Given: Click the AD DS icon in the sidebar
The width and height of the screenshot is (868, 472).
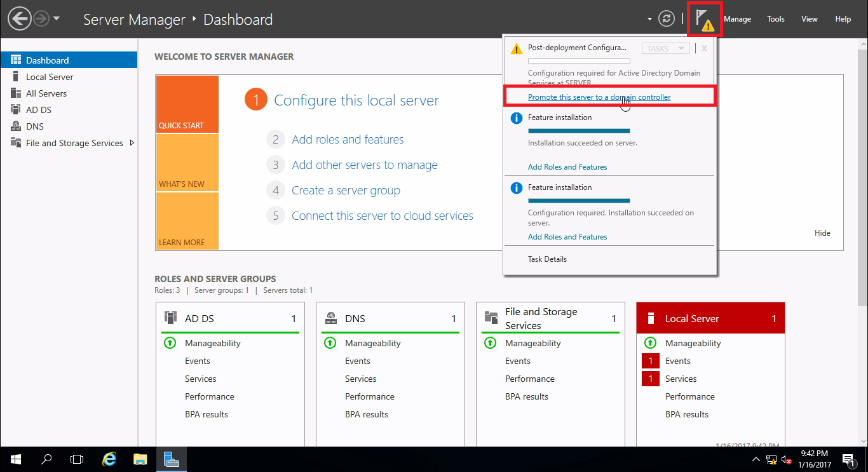Looking at the screenshot, I should coord(16,110).
